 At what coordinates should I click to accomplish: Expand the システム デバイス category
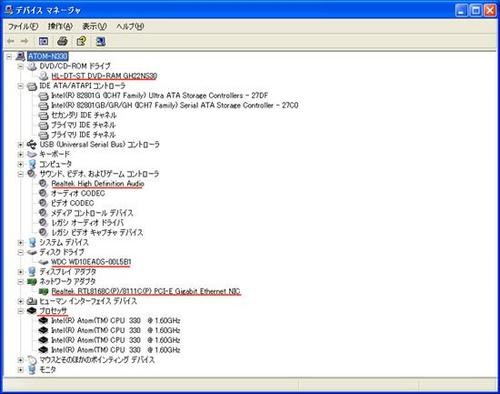tap(21, 243)
